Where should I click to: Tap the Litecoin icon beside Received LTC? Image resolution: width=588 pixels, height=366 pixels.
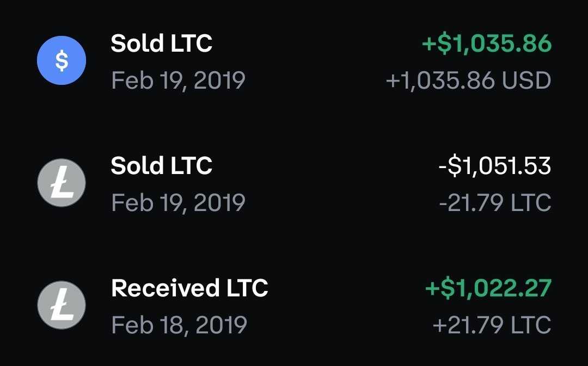tap(62, 305)
